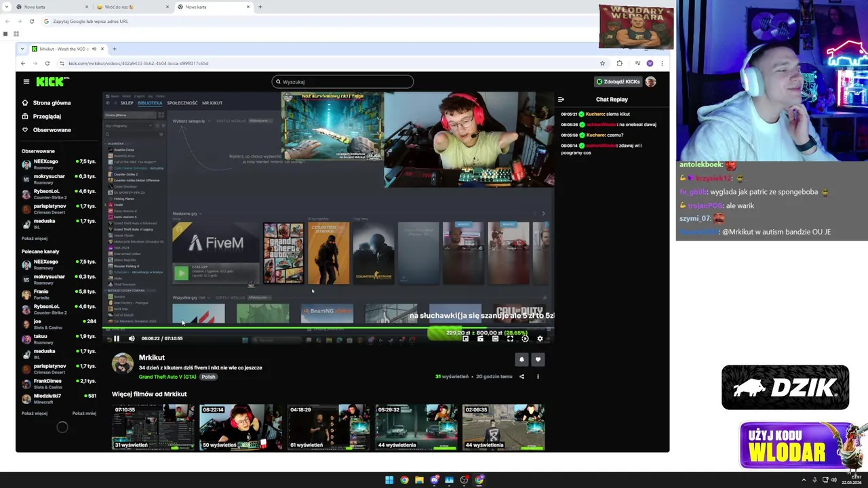
Task: Open the Kick hamburger sidebar menu
Action: pyautogui.click(x=26, y=82)
